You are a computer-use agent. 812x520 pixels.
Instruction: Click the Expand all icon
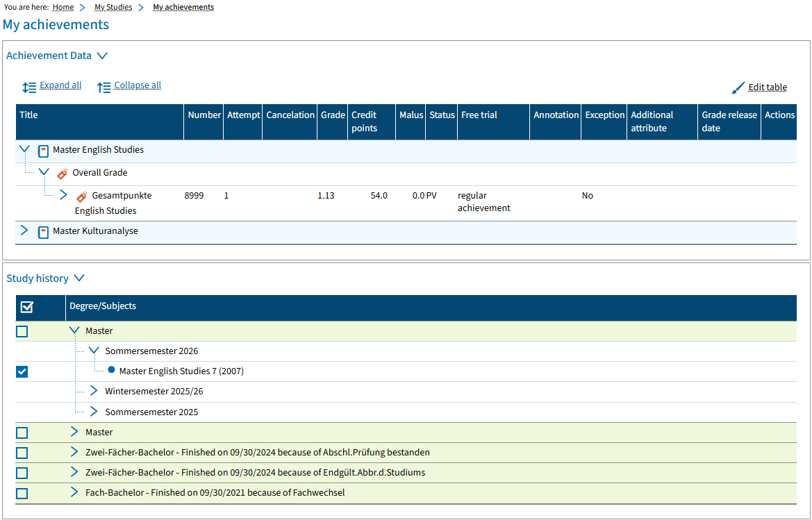pos(29,87)
